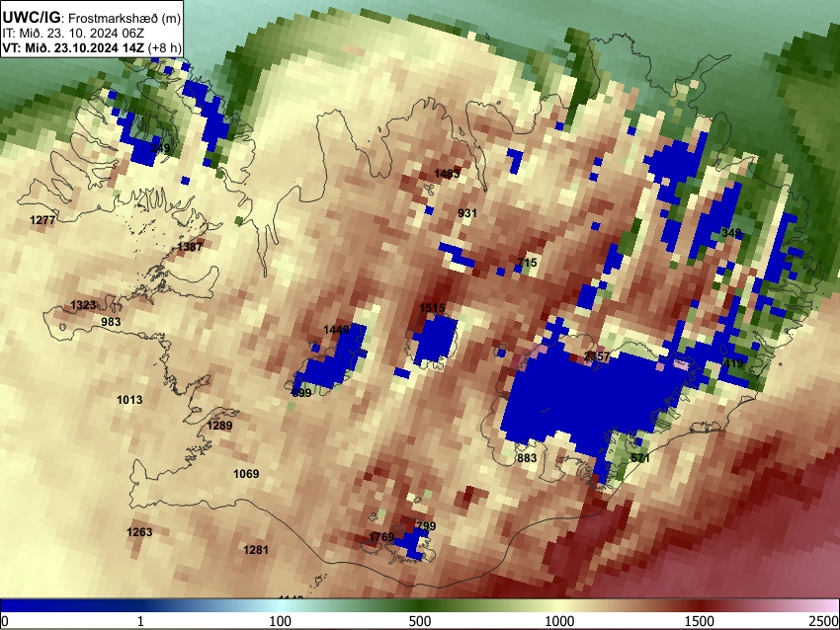Select the 883 value label
The width and height of the screenshot is (840, 630).
tap(527, 458)
